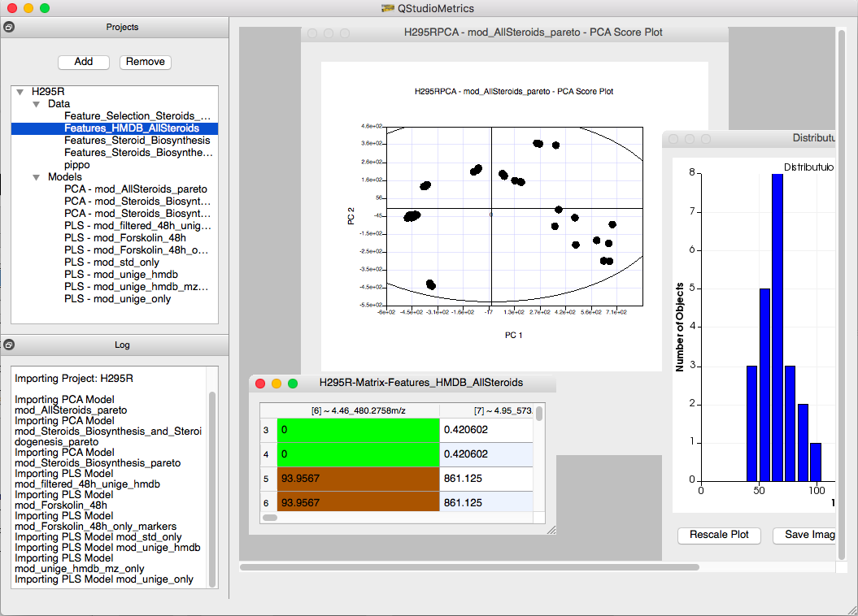Float the Projects panel via its dock icon

(x=9, y=27)
